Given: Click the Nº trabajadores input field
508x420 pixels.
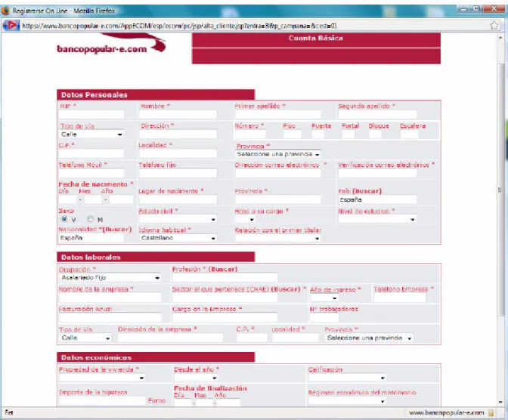Looking at the screenshot, I should pos(324,317).
